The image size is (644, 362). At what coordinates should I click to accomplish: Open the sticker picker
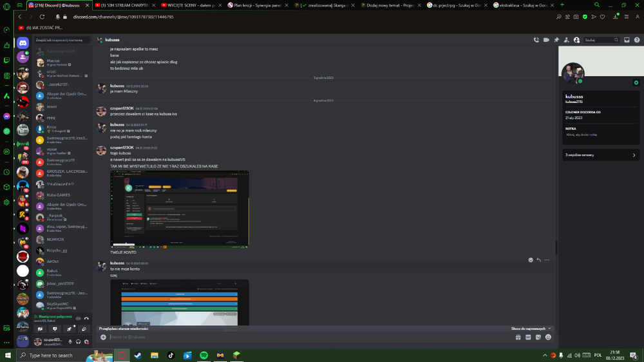click(x=538, y=337)
